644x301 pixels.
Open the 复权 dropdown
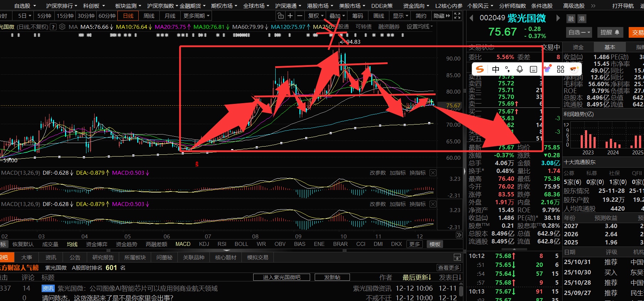pos(316,16)
